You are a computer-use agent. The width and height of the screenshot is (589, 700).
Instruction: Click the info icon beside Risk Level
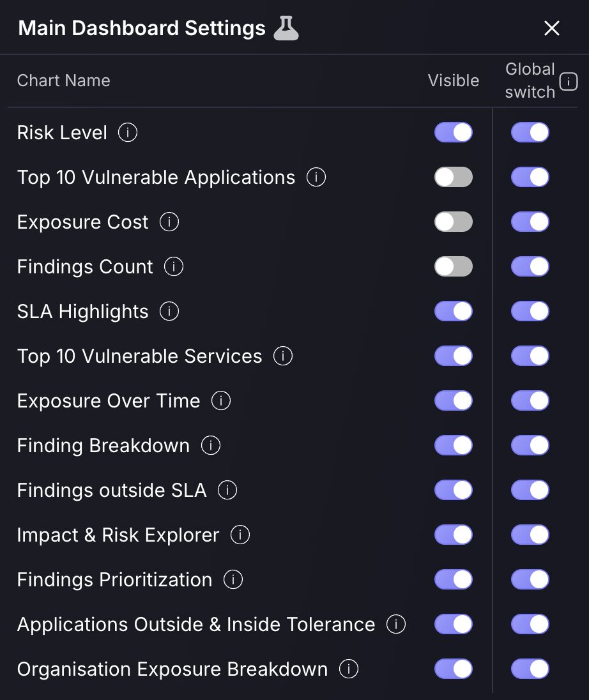click(128, 133)
